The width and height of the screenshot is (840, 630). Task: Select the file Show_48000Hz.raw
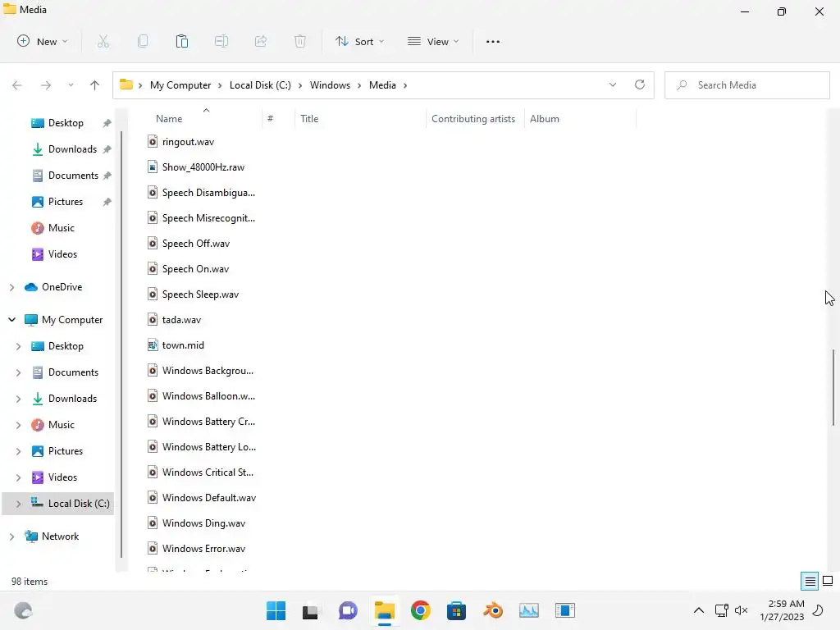click(203, 167)
